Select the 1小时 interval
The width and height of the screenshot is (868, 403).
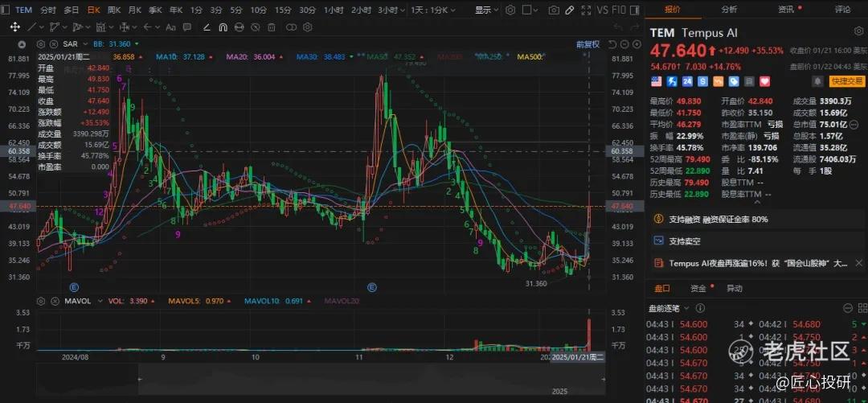click(334, 10)
